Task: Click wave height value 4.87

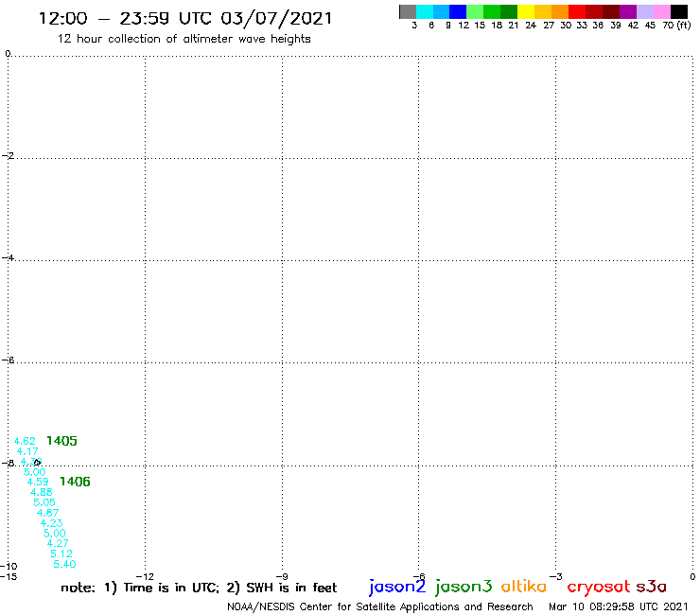Action: [47, 513]
